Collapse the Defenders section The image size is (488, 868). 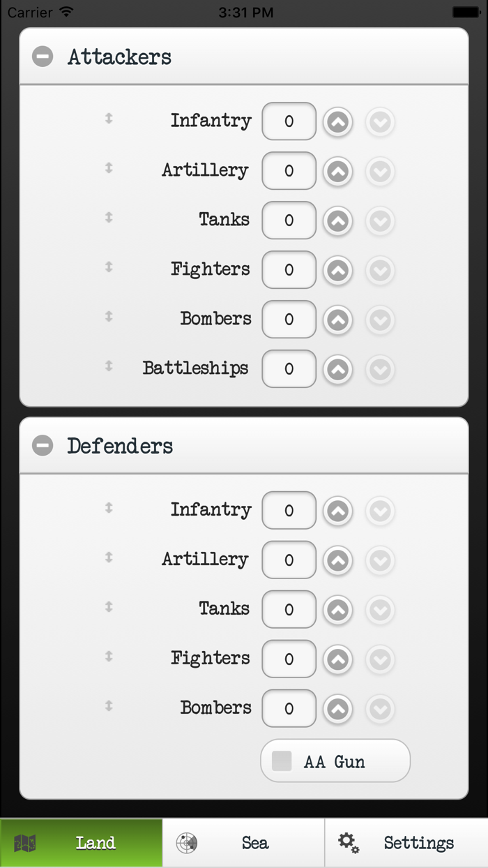pos(43,444)
